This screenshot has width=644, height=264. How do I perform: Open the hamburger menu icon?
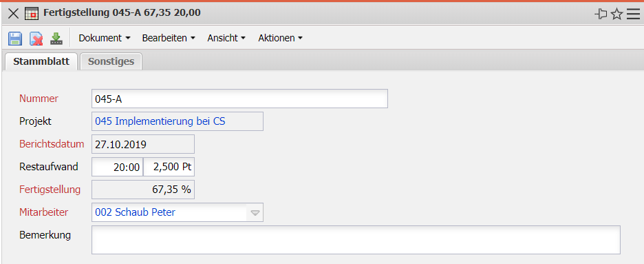[633, 14]
